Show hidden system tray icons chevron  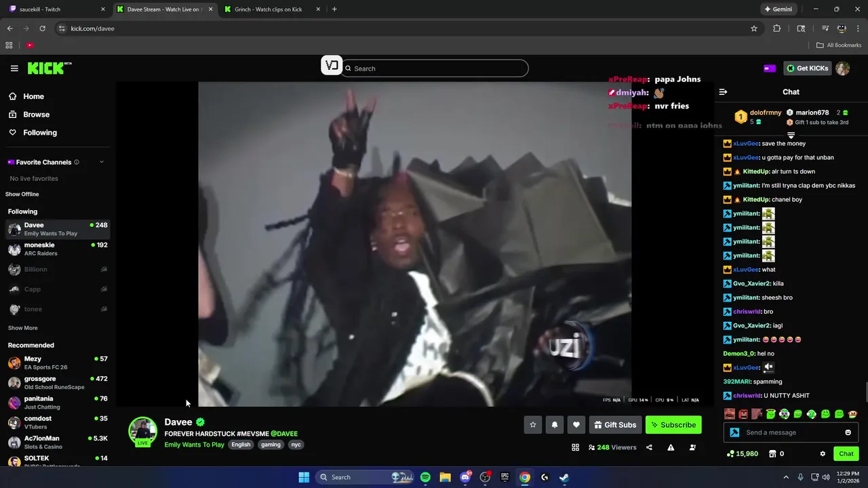pos(786,477)
